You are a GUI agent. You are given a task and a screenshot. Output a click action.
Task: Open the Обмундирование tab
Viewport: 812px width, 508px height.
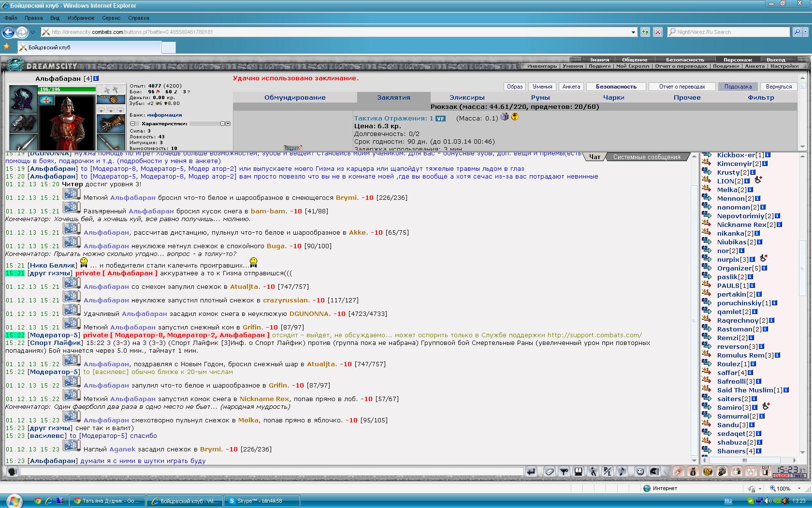(295, 97)
